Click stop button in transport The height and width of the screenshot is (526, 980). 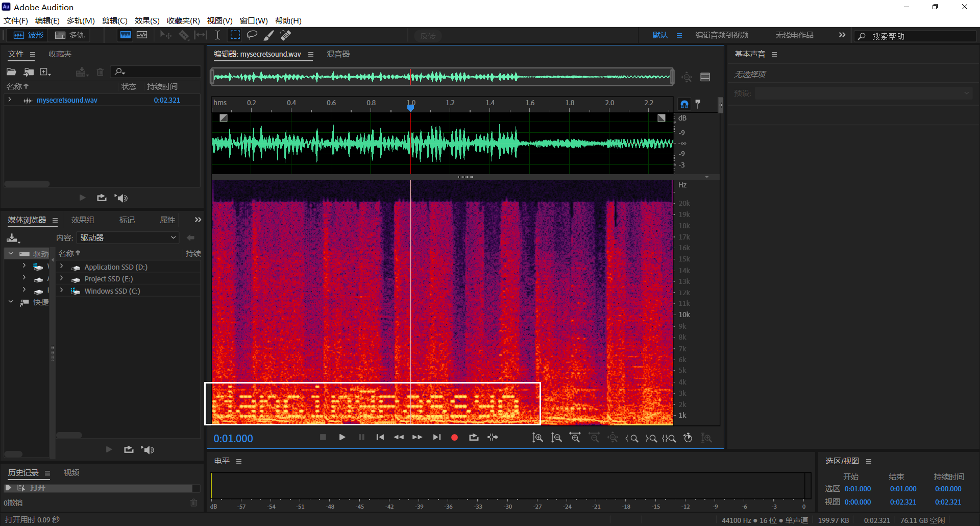[x=323, y=438]
